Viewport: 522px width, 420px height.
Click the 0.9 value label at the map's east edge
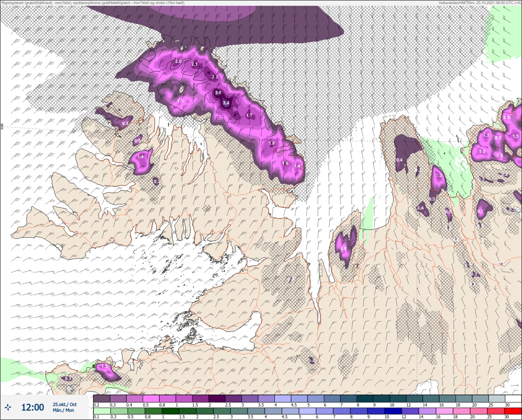[507, 117]
